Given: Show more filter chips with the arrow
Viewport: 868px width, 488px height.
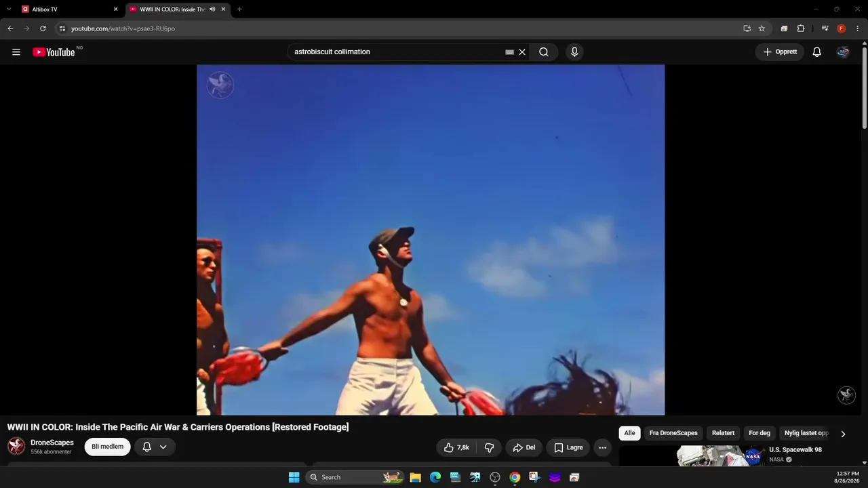Looking at the screenshot, I should pyautogui.click(x=843, y=434).
